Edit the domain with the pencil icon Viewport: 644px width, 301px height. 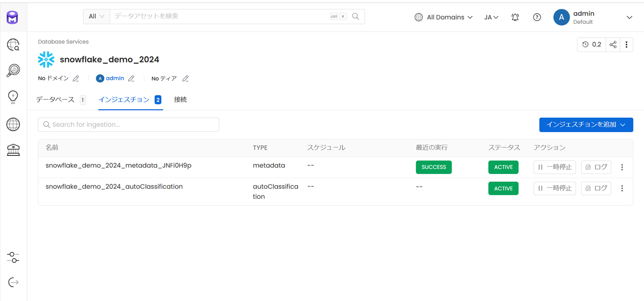point(76,79)
